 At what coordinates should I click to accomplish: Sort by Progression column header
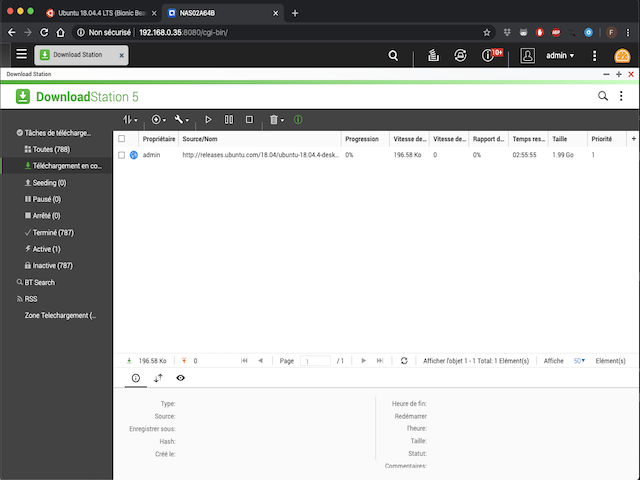(365, 139)
